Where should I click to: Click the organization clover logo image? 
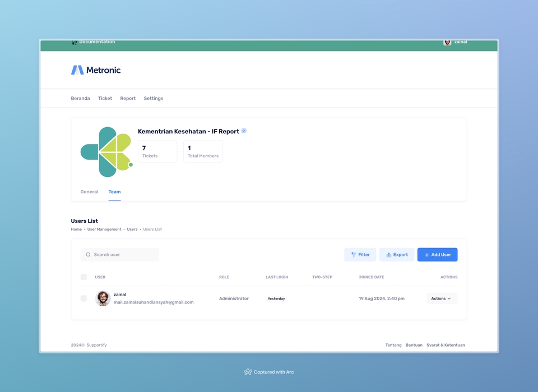click(x=106, y=151)
